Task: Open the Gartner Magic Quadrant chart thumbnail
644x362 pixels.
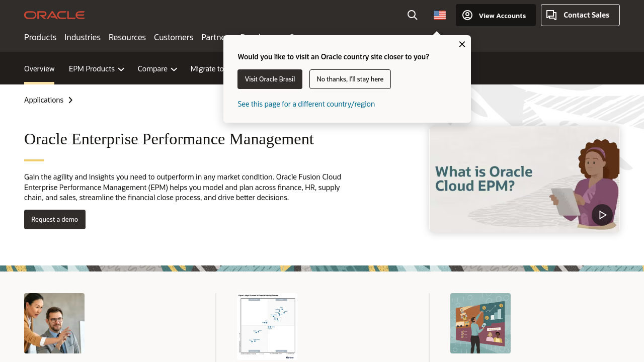Action: pos(267,326)
